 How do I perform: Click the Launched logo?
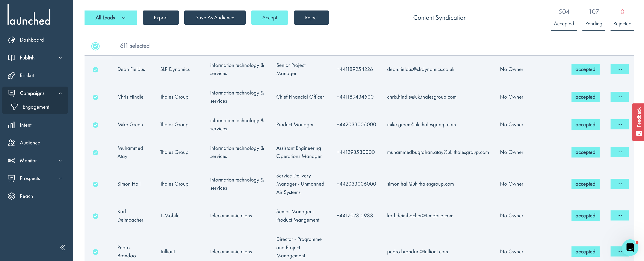click(29, 15)
